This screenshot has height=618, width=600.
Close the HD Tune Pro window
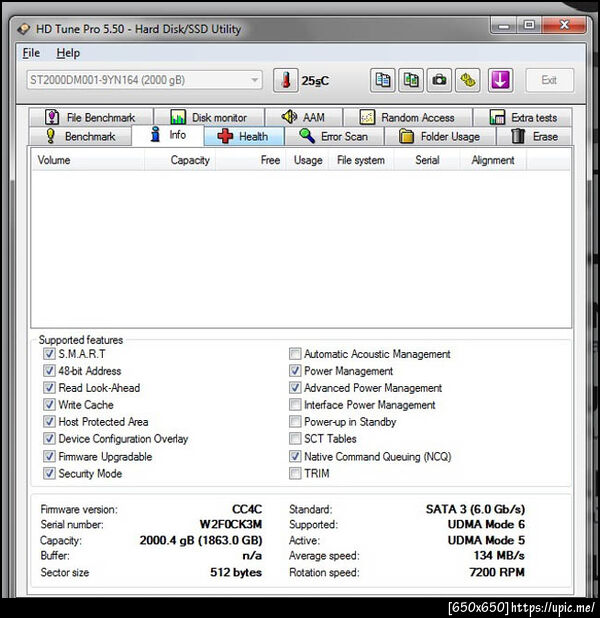564,25
